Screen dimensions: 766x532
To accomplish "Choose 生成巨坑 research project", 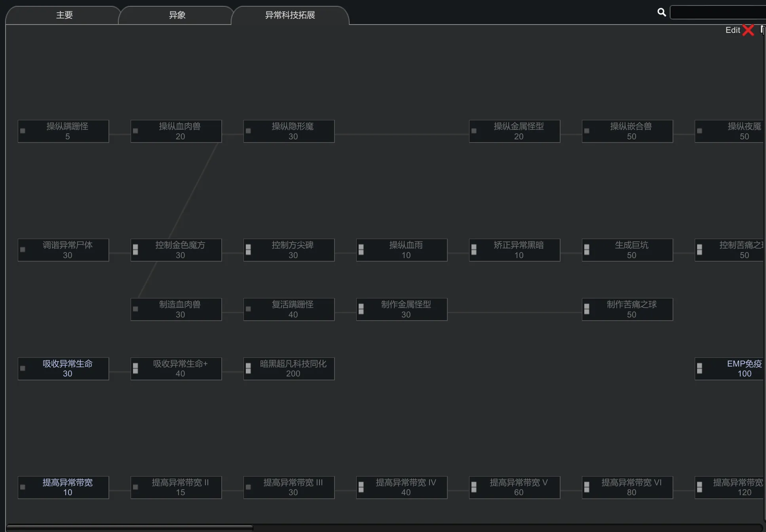I will pyautogui.click(x=631, y=250).
